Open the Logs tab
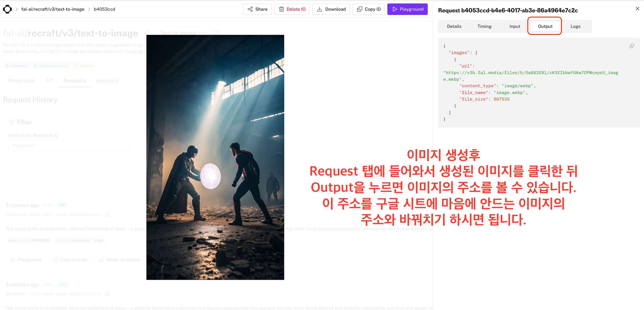This screenshot has width=644, height=310. point(575,26)
